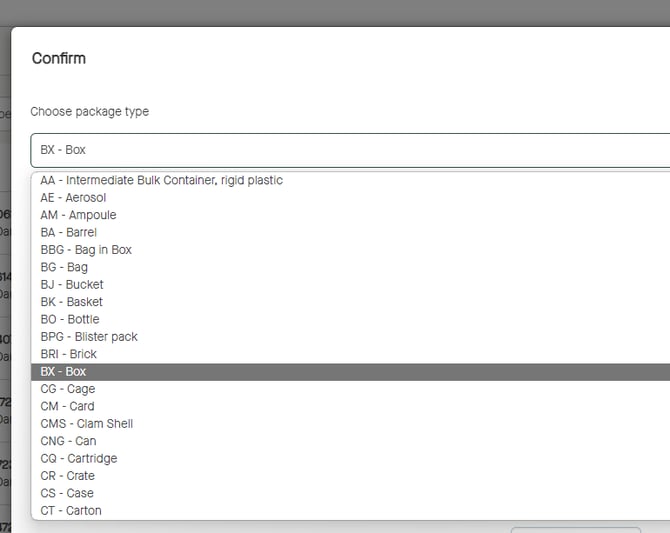Choose BG - Bag package type

(x=64, y=267)
